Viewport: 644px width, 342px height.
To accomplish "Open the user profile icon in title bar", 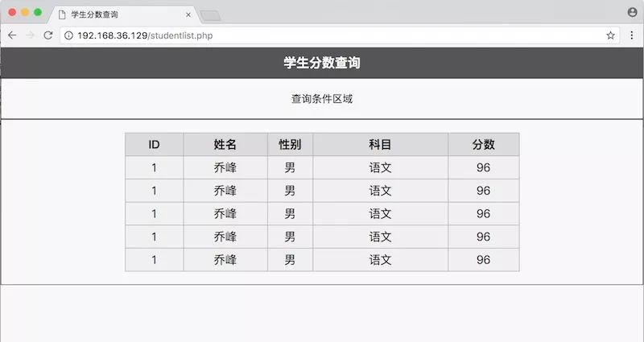I will 633,12.
